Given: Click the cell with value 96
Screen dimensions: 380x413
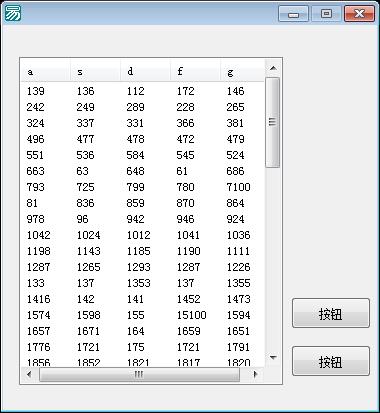Looking at the screenshot, I should (x=82, y=219).
